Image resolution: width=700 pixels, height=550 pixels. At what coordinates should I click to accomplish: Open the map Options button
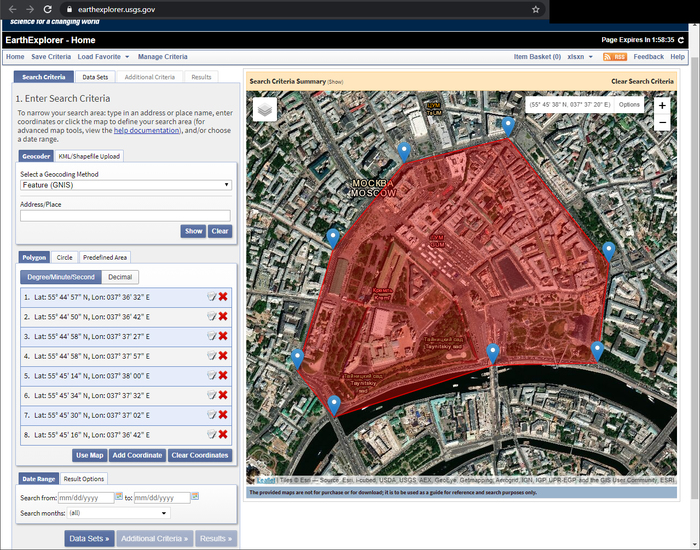629,105
